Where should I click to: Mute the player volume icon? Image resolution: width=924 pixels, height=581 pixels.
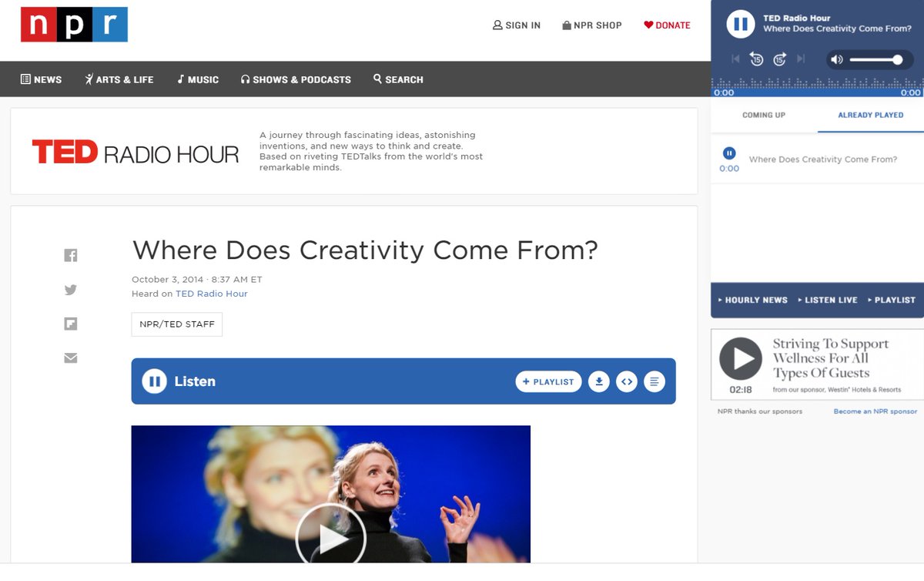pyautogui.click(x=837, y=59)
